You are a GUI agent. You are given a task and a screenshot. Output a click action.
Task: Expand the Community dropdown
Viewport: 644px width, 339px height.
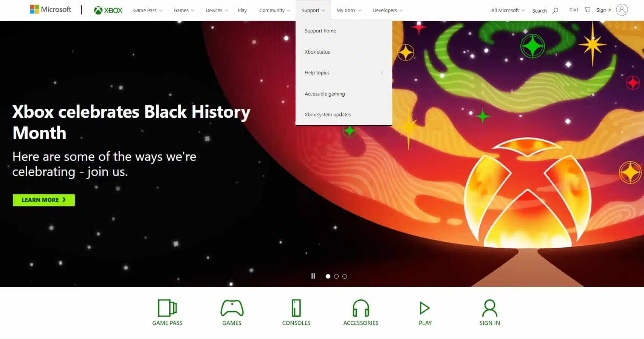pos(275,11)
